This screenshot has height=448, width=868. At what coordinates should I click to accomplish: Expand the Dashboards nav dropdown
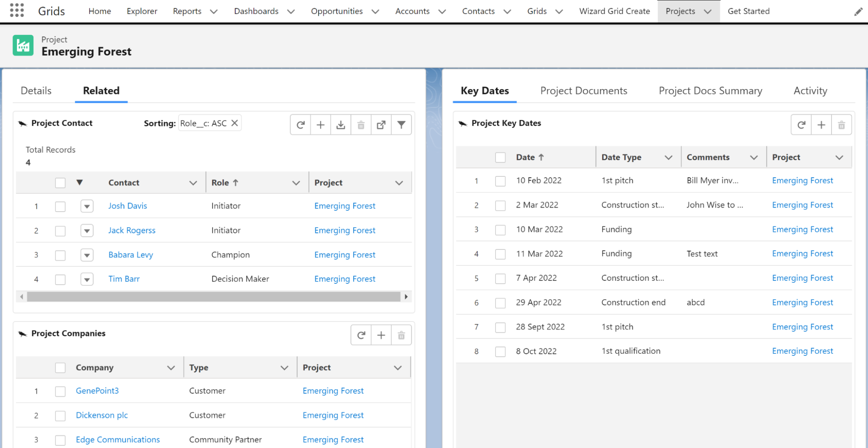(x=291, y=12)
